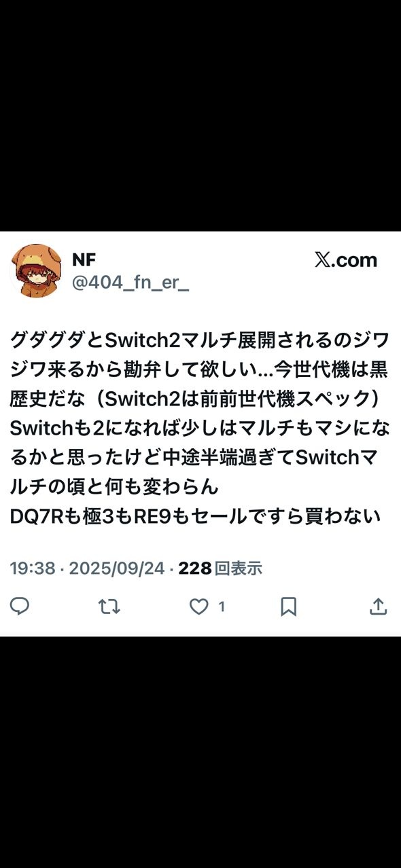
Task: Click the like count number 1
Action: coord(222,607)
